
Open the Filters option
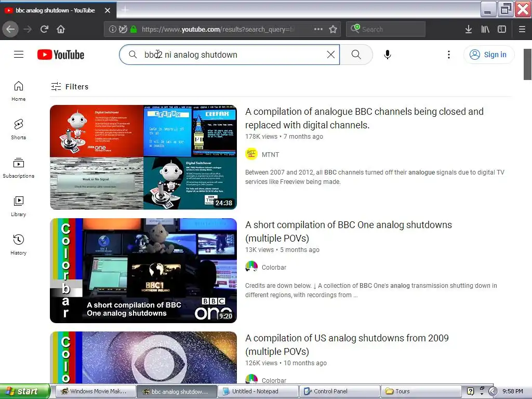[x=70, y=87]
